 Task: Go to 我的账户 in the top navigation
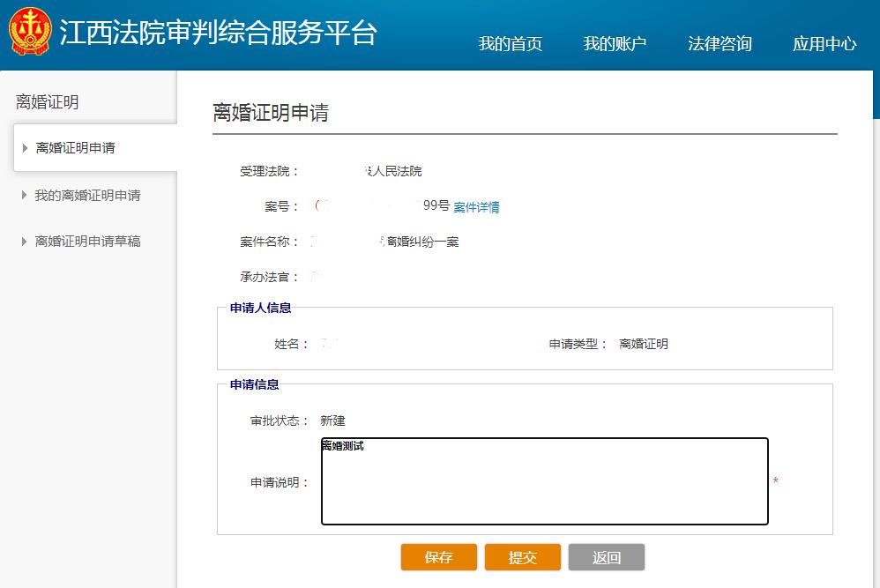point(615,44)
